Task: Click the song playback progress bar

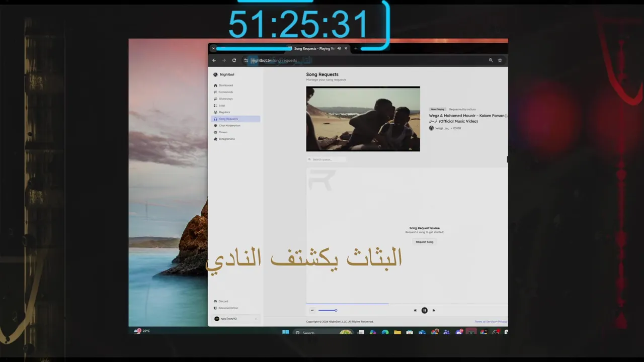Action: (407, 304)
